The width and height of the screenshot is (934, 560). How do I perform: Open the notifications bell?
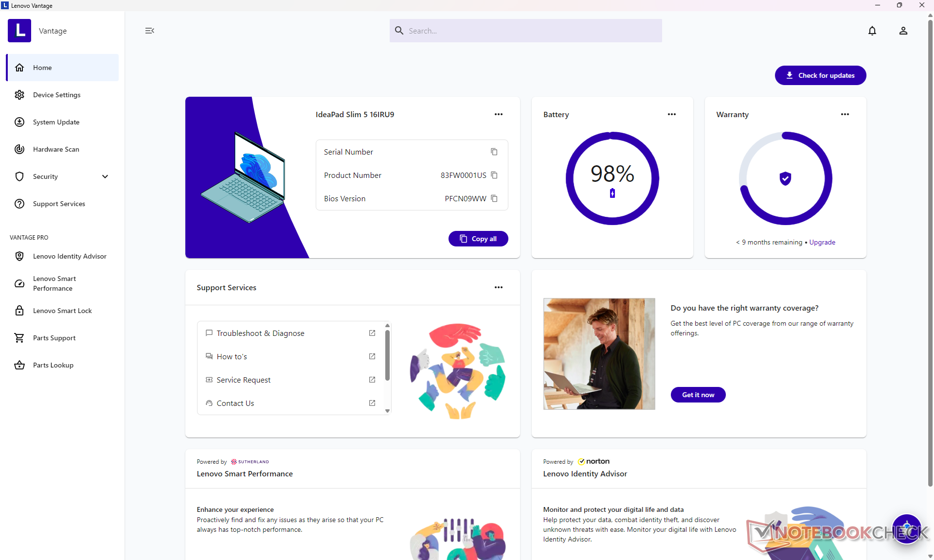tap(872, 31)
